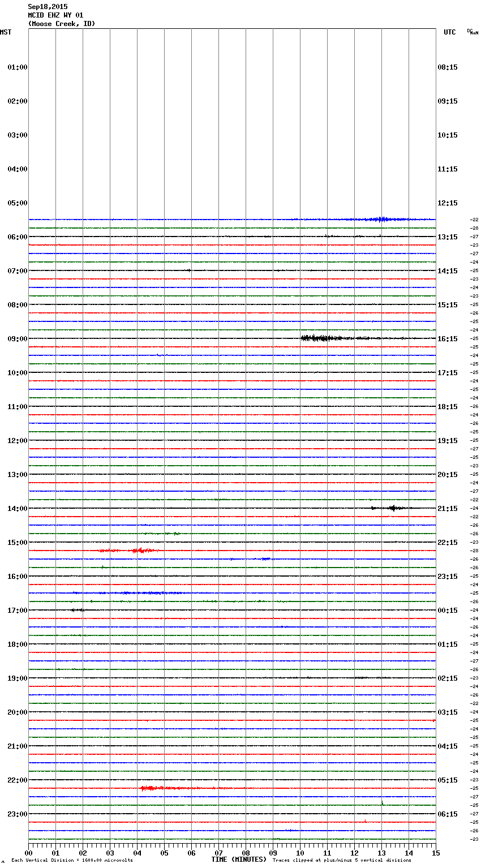The height and width of the screenshot is (868, 481).
Task: Click the date label Sep18,2015
Action: point(48,7)
